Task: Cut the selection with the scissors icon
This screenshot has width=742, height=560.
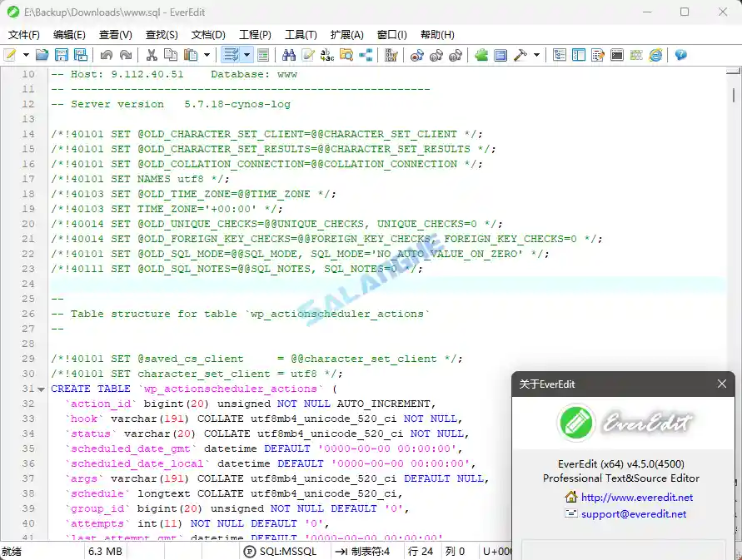Action: (x=152, y=55)
